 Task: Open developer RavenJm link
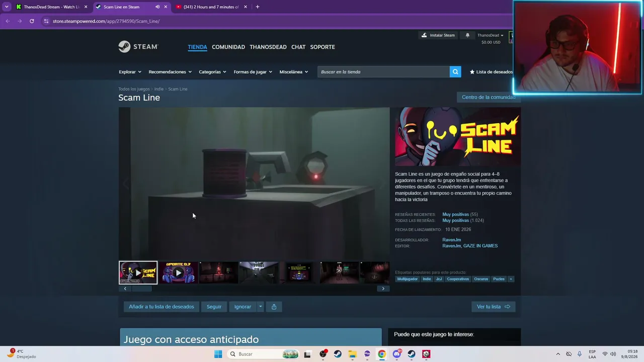coord(452,240)
